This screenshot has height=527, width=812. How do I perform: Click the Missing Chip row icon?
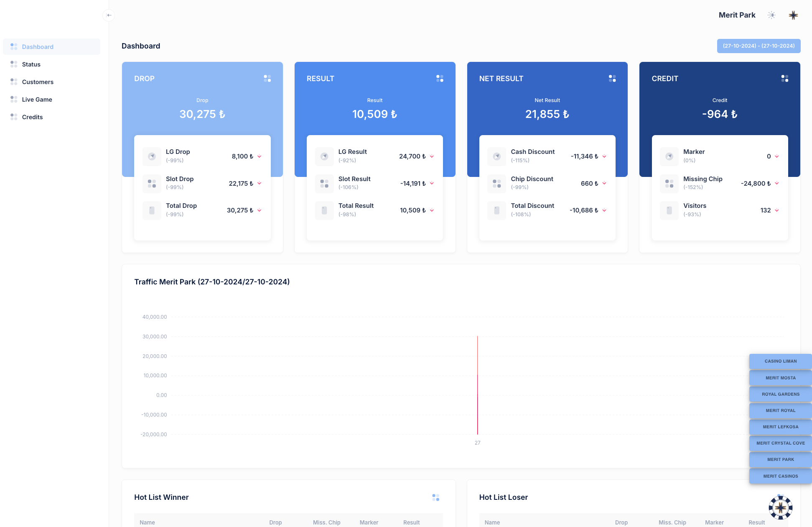pos(669,184)
